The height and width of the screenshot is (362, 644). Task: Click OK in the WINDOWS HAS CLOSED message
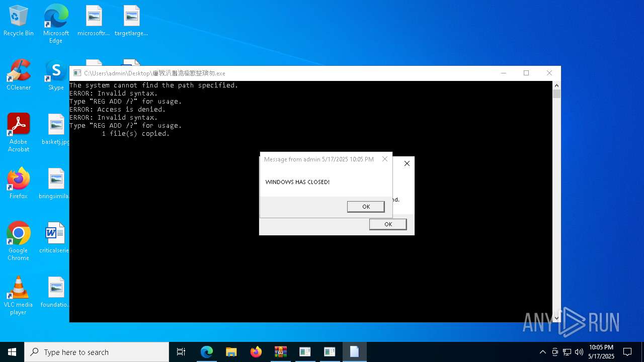pyautogui.click(x=366, y=207)
